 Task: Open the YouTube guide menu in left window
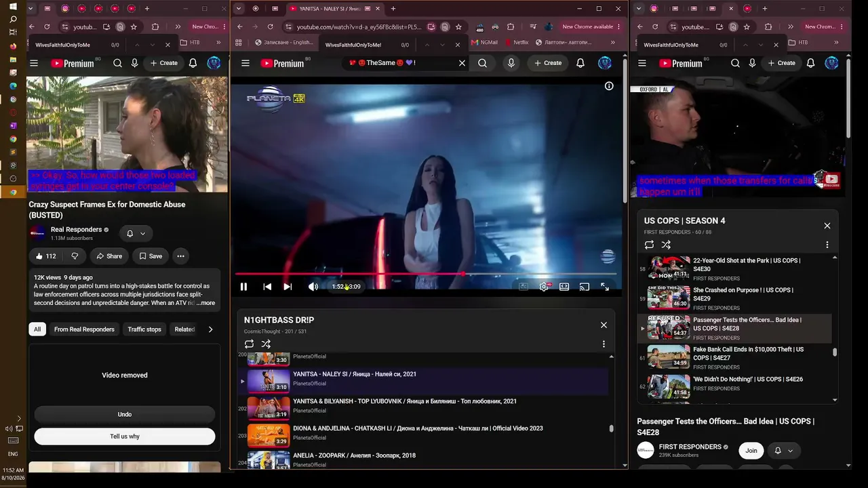pos(34,63)
